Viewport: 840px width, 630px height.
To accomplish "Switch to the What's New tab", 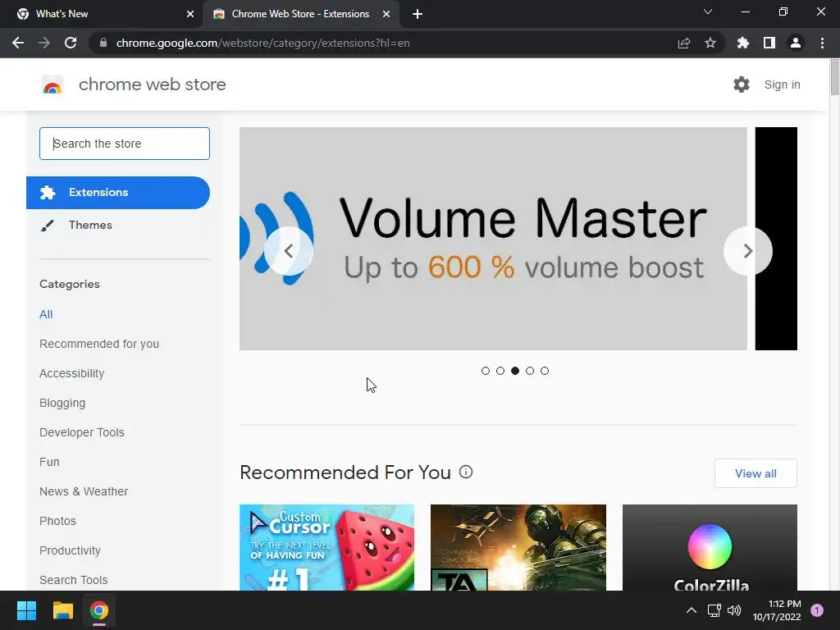I will click(x=102, y=14).
